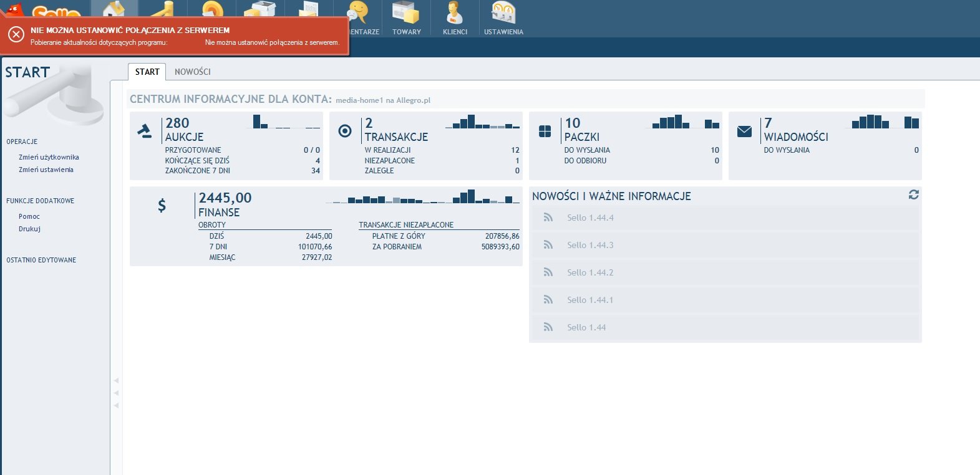The image size is (980, 475).
Task: Click the auction gavel icon beside Aukcje
Action: click(x=145, y=131)
